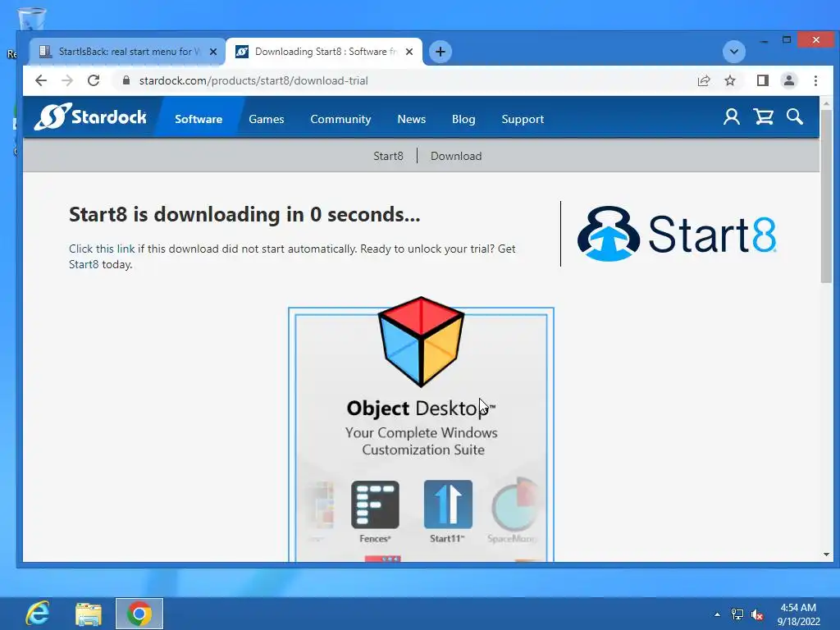This screenshot has height=630, width=840.
Task: Open the Recycle Bin desktop icon
Action: pyautogui.click(x=32, y=21)
